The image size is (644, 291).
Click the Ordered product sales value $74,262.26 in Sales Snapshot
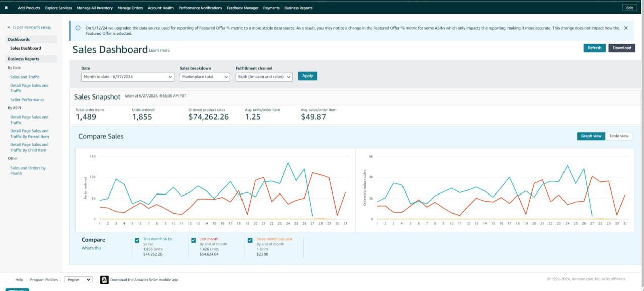click(209, 117)
